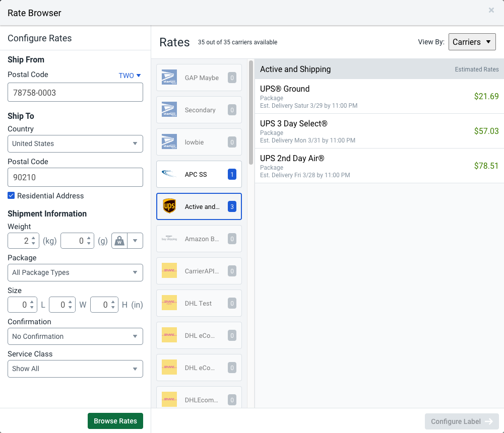504x433 pixels.
Task: Open the TWO ship-from location link
Action: coord(130,76)
